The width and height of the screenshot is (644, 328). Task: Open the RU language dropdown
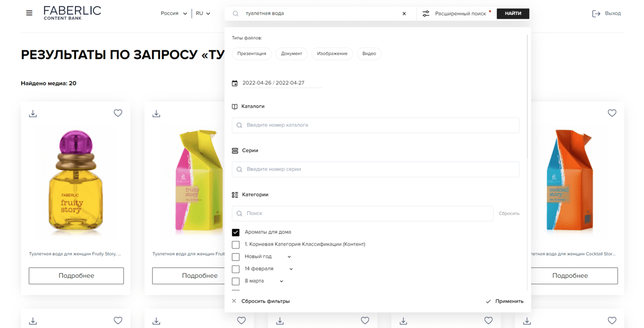pyautogui.click(x=203, y=13)
